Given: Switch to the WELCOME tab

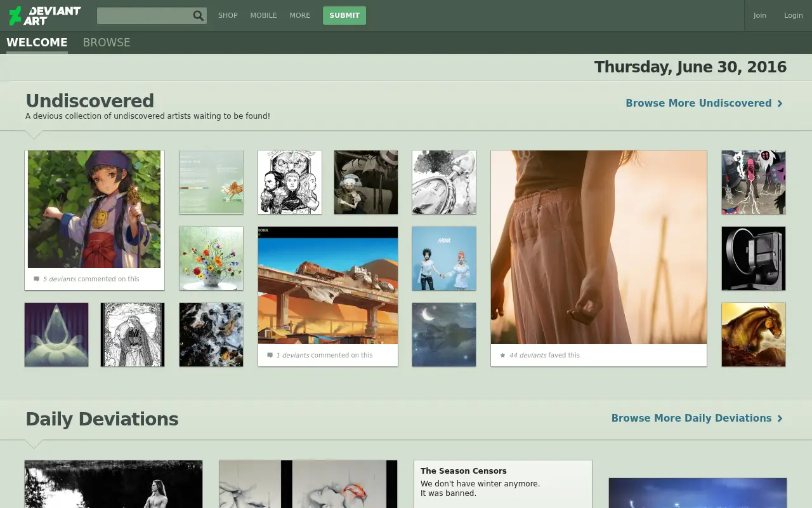Looking at the screenshot, I should pyautogui.click(x=37, y=43).
